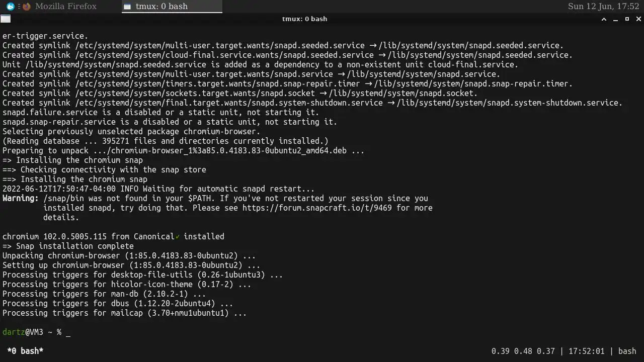
Task: Minimize the tmux terminal window
Action: click(x=615, y=19)
